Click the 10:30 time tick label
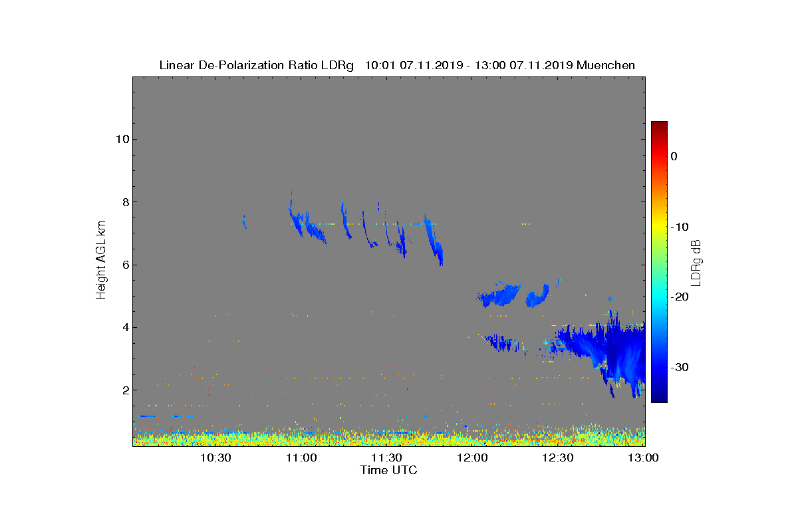 [215, 458]
